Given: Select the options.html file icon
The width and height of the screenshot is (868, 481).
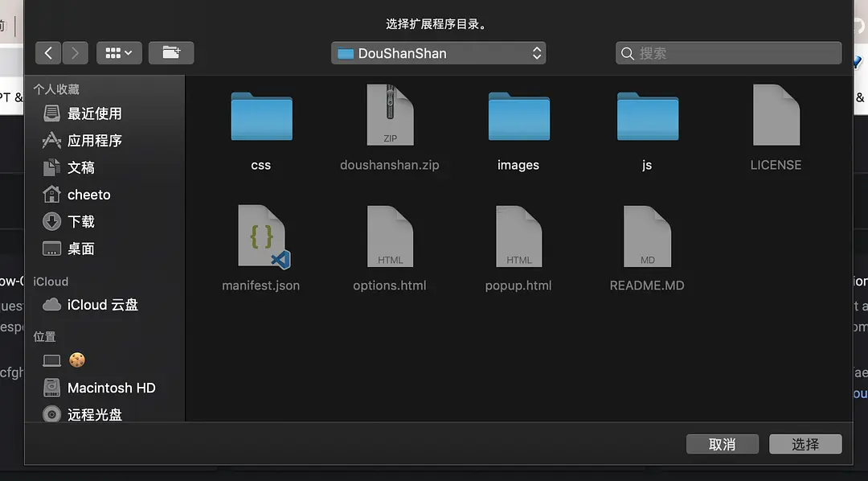Looking at the screenshot, I should point(390,236).
